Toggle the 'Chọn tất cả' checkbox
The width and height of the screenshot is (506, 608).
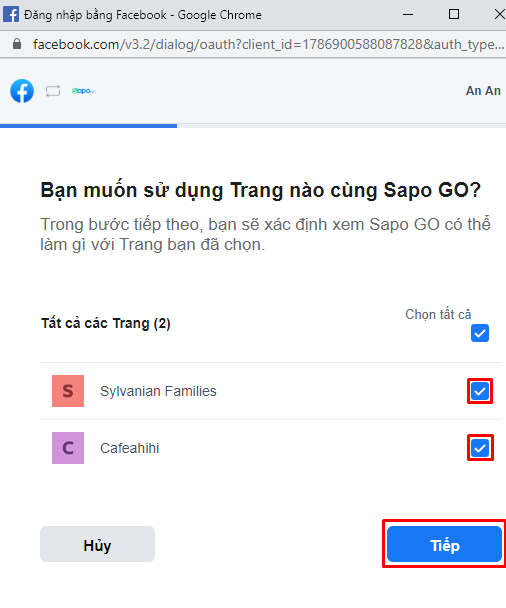coord(480,333)
